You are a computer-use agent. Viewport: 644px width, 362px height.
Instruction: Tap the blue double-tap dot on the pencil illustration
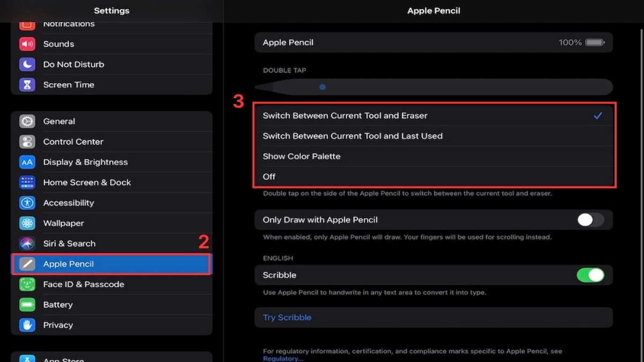tap(323, 87)
